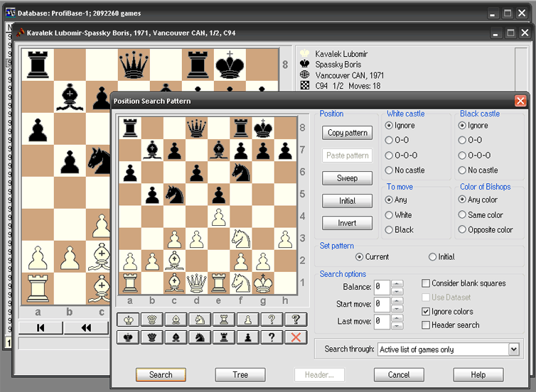Select the white rook piece button

point(223,320)
